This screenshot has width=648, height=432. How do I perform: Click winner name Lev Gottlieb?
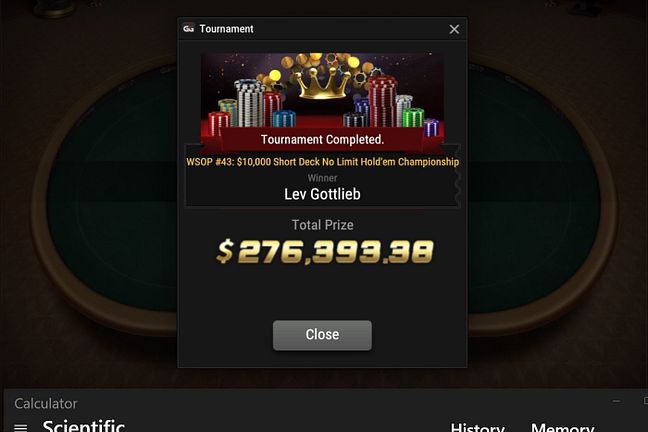pyautogui.click(x=322, y=194)
